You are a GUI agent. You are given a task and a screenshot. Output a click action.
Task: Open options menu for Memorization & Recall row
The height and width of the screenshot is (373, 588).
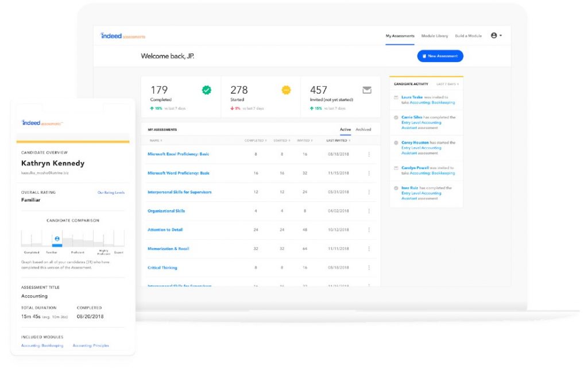tap(369, 249)
